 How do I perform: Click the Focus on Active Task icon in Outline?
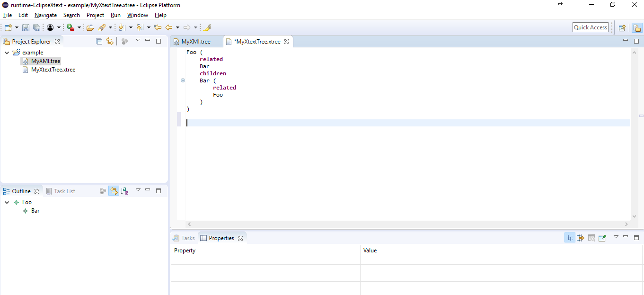point(103,191)
